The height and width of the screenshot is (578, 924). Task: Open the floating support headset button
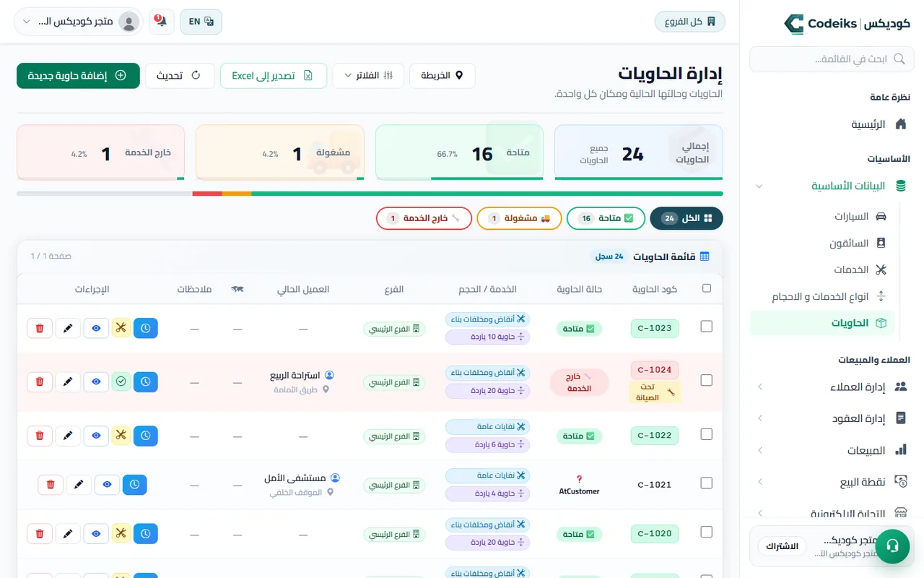pos(892,545)
